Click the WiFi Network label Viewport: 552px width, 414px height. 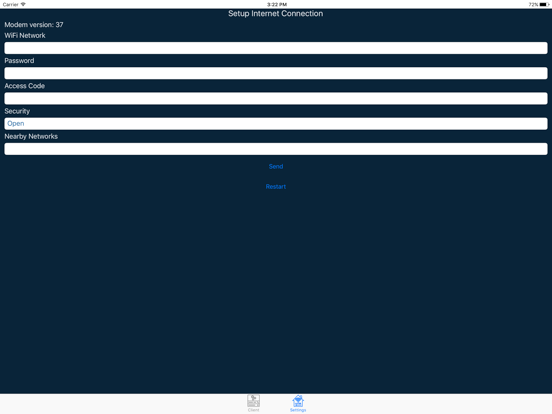(25, 36)
